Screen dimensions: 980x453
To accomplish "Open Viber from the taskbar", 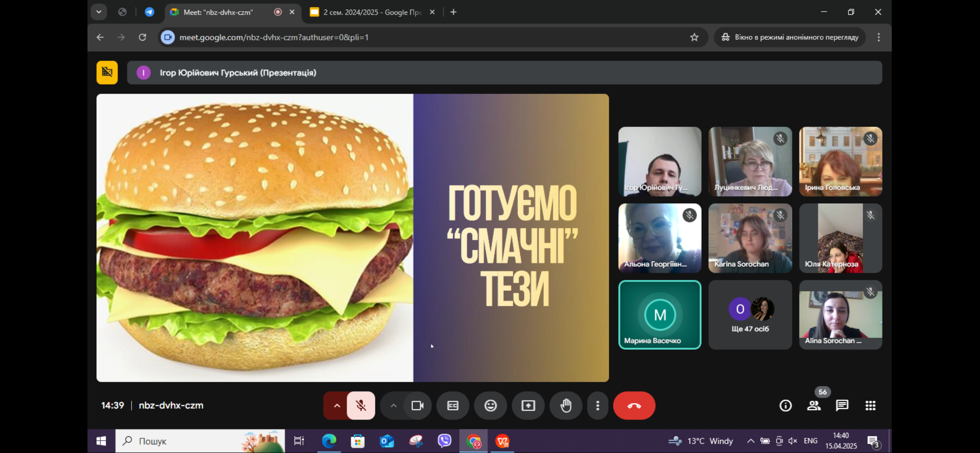I will pos(444,441).
